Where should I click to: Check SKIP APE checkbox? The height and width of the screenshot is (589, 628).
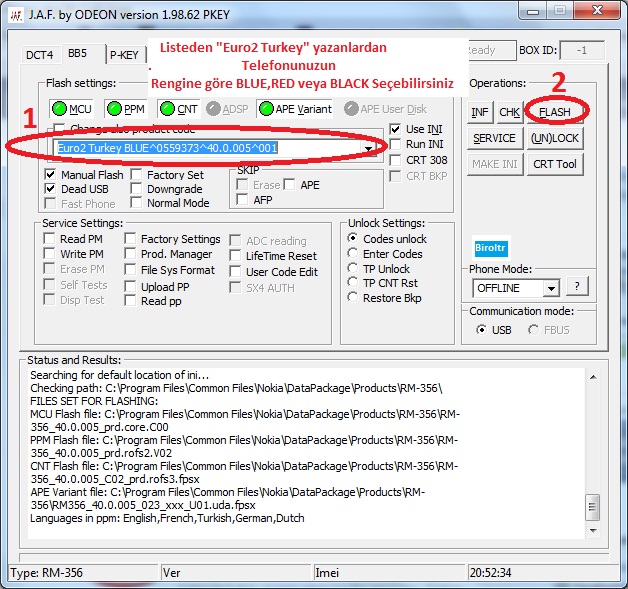[x=289, y=185]
